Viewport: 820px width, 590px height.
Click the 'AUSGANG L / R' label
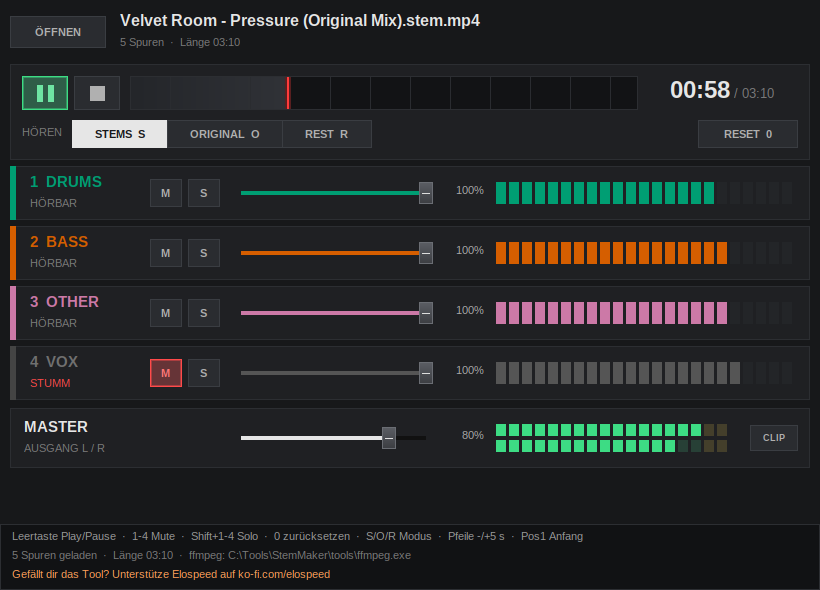(x=64, y=448)
